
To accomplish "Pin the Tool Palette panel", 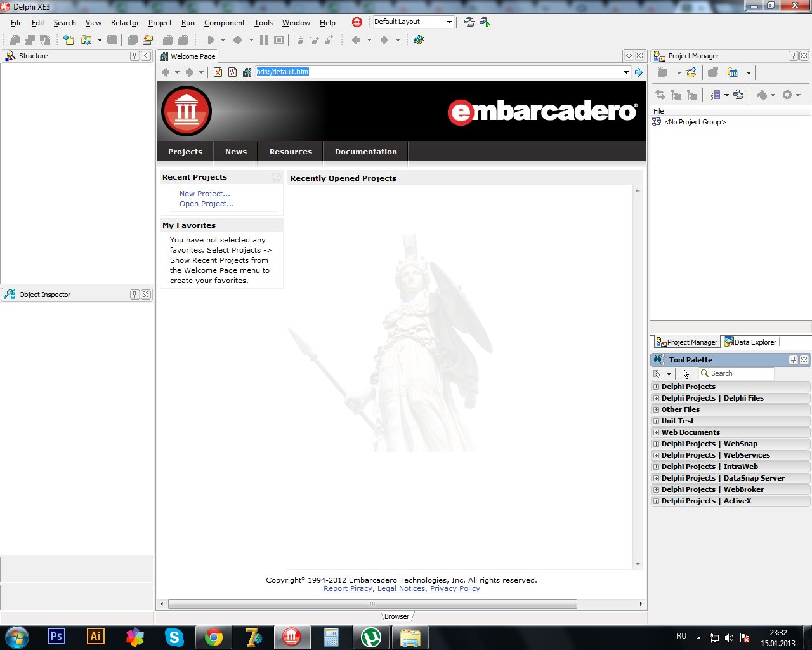I will click(794, 360).
